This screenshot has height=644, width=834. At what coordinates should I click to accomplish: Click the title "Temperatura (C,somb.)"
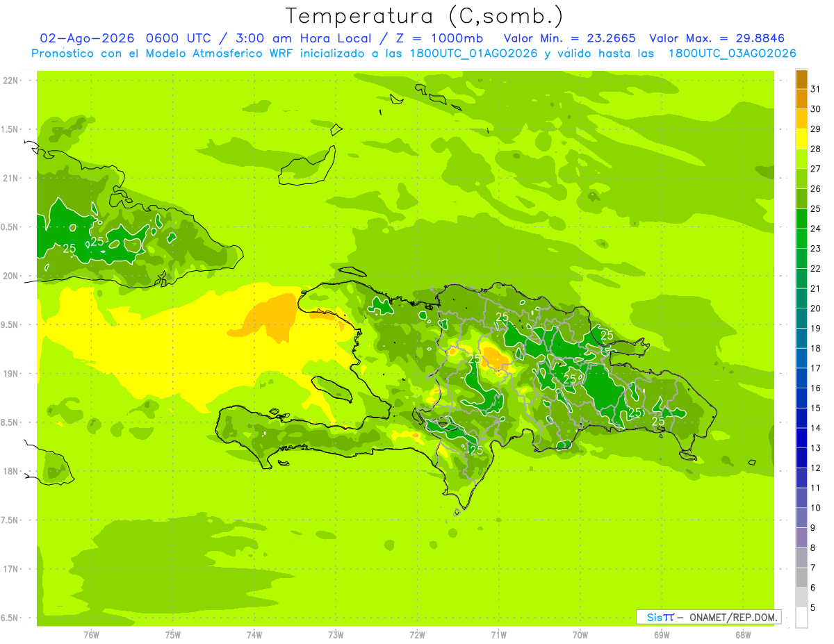[x=424, y=17]
